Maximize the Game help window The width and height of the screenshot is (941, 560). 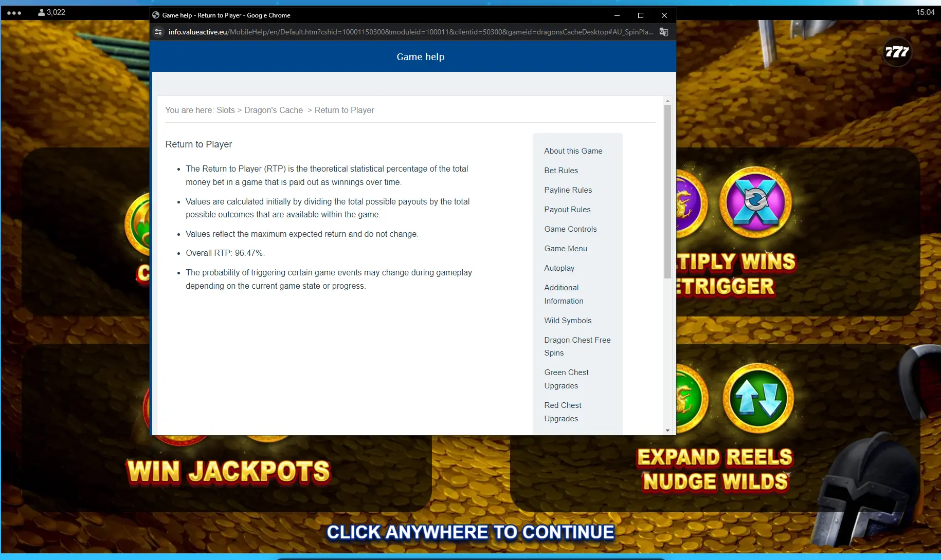(641, 15)
